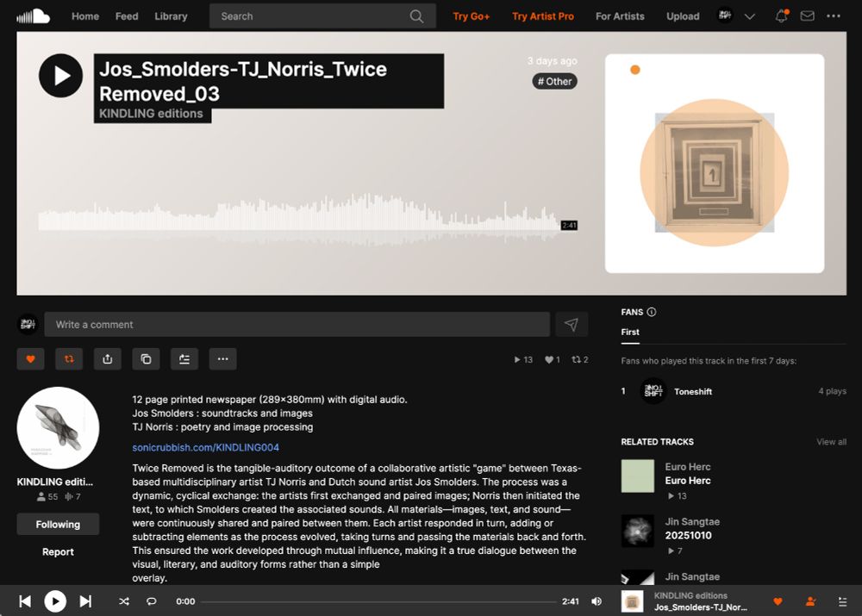Open the sonicrubbish.com/KINDLING004 link
Viewport: 862px width, 616px height.
pyautogui.click(x=206, y=447)
